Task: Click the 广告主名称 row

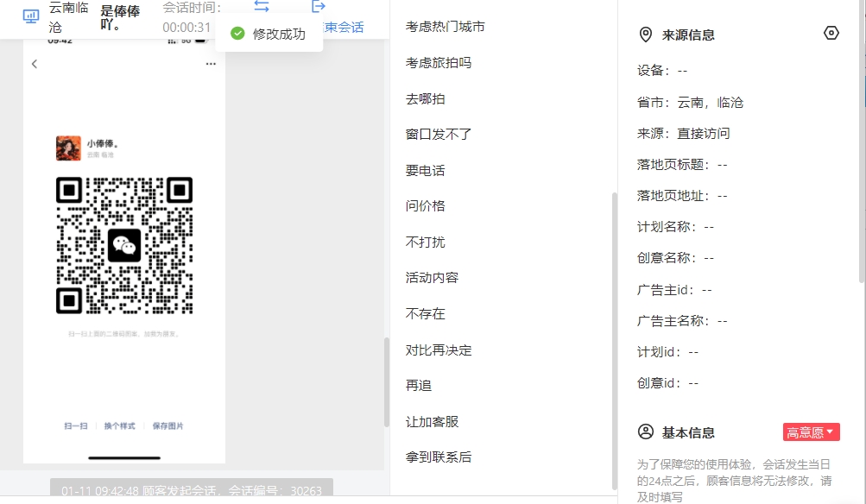Action: (x=682, y=321)
